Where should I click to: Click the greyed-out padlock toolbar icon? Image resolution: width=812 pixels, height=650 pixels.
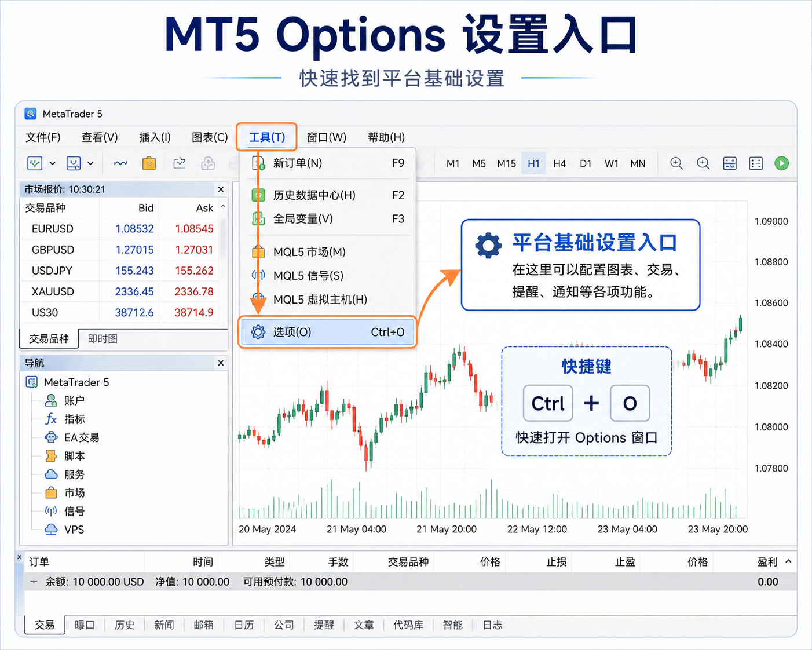pos(208,163)
